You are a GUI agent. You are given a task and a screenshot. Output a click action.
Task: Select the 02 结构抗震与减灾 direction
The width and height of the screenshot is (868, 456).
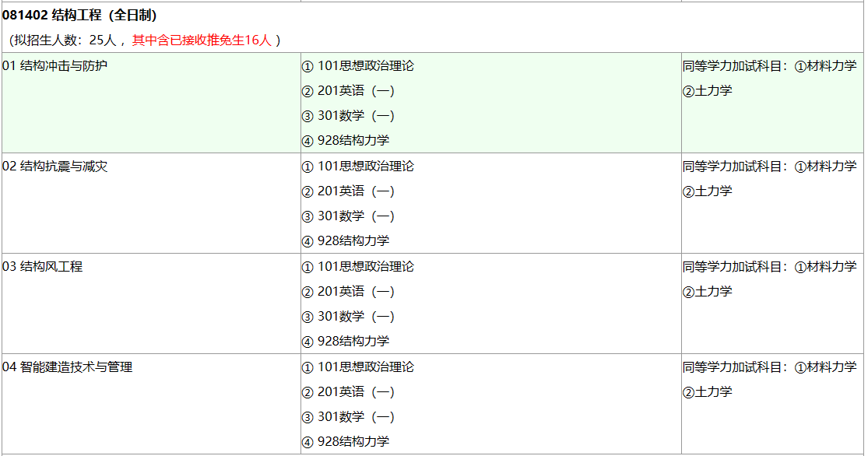coord(55,167)
